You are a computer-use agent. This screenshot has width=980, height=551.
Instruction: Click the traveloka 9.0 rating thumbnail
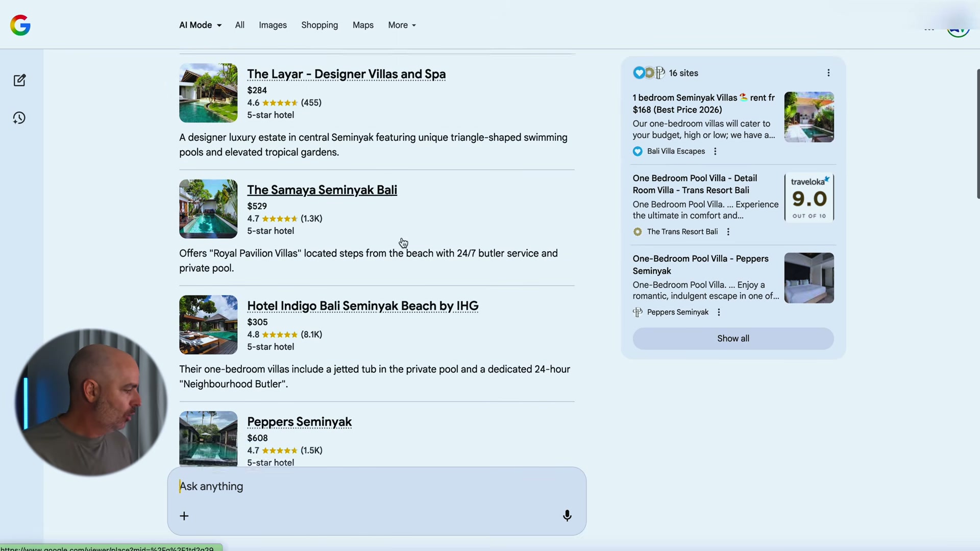pos(809,197)
